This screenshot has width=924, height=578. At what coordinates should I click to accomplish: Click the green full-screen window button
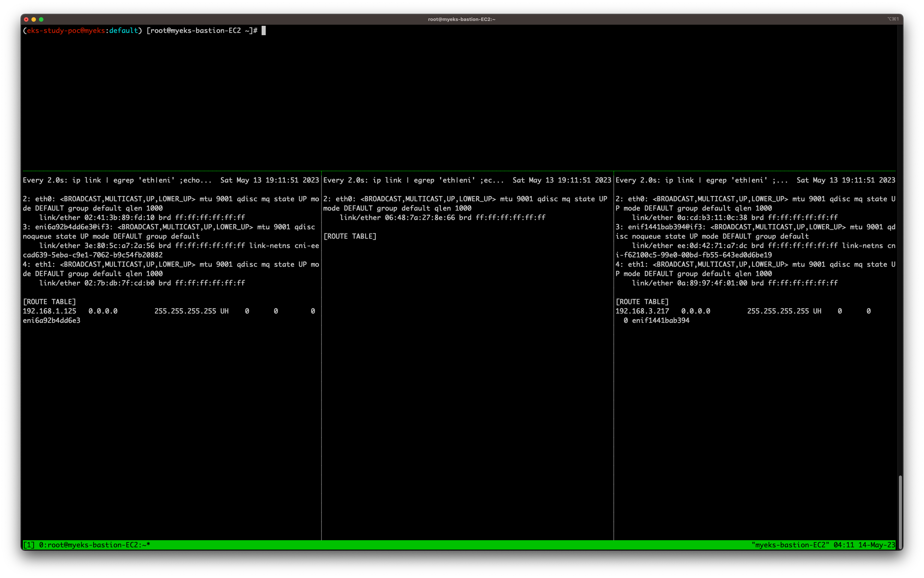pos(41,19)
